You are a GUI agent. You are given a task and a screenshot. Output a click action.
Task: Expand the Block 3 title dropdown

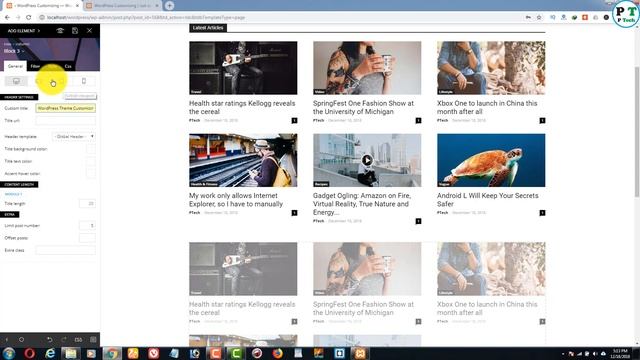[x=14, y=51]
